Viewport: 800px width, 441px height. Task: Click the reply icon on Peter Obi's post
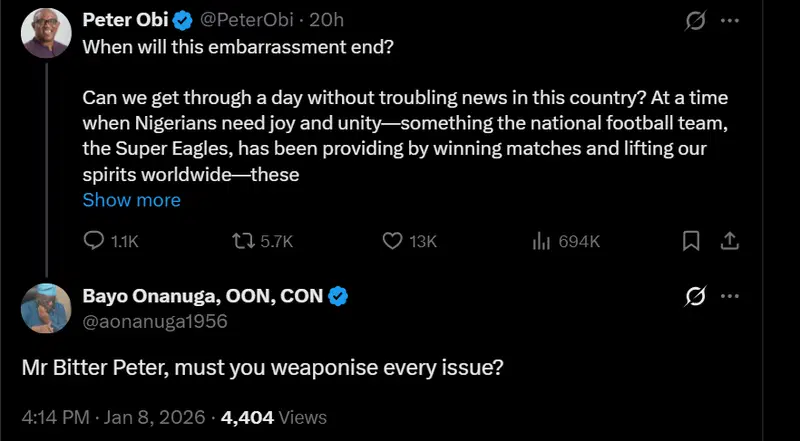[93, 241]
